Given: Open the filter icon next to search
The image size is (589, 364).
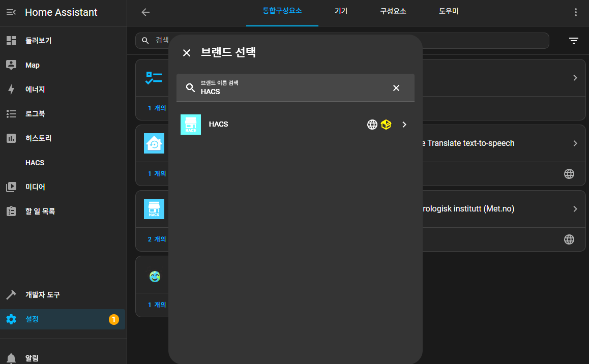Looking at the screenshot, I should [574, 41].
